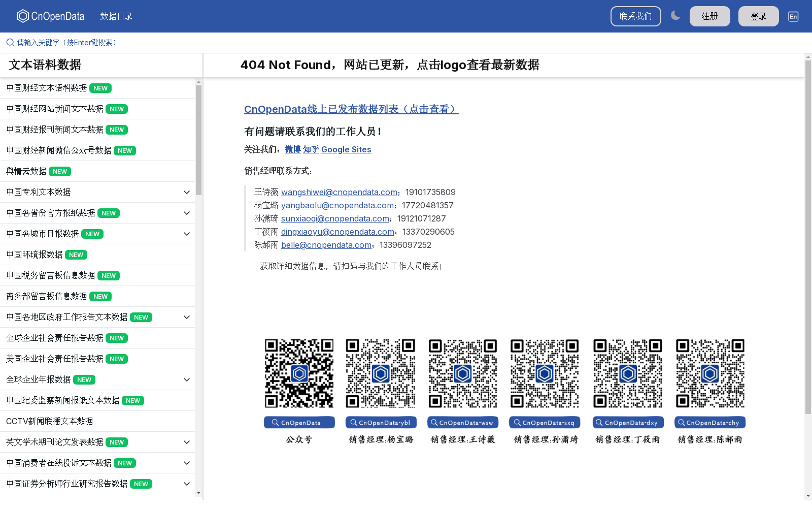The width and height of the screenshot is (812, 508).
Task: Open the 微博 link
Action: click(292, 149)
